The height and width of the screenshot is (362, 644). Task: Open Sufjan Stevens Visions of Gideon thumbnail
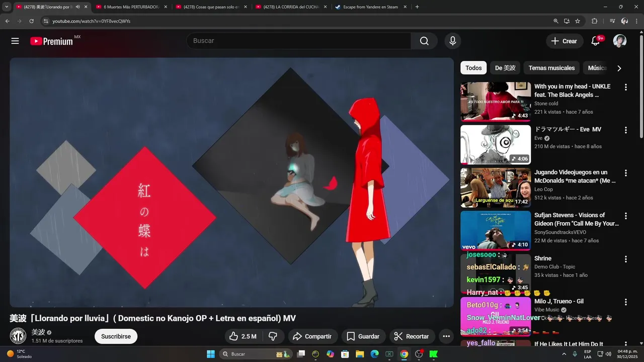(496, 230)
